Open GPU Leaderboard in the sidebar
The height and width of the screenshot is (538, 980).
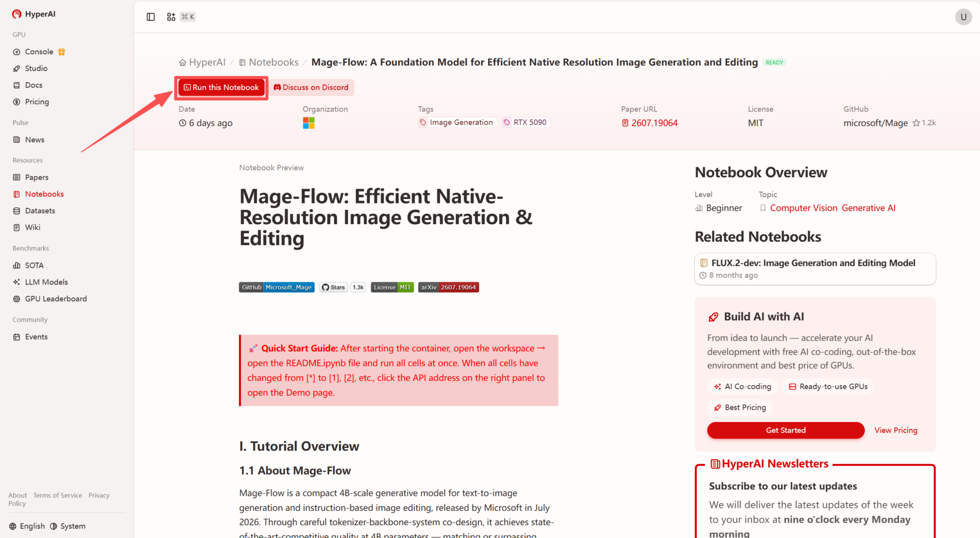(56, 299)
